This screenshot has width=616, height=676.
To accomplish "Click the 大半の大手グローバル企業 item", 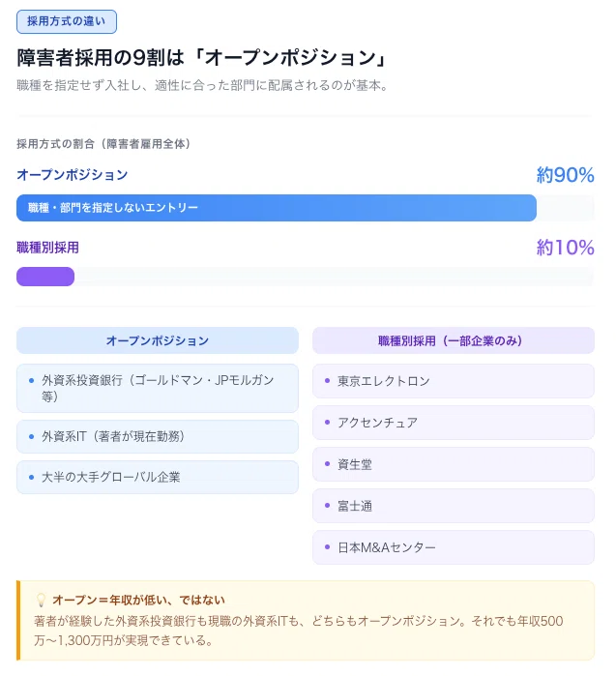I will click(158, 477).
